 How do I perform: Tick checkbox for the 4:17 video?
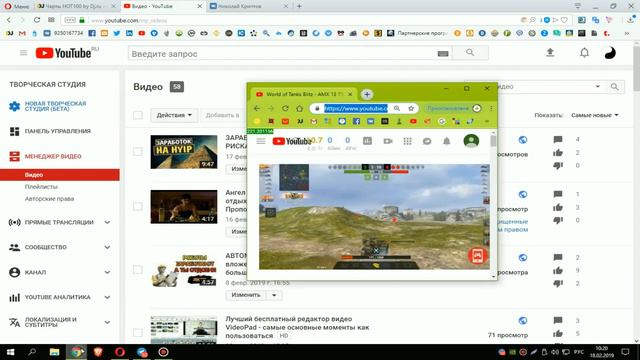click(x=138, y=207)
